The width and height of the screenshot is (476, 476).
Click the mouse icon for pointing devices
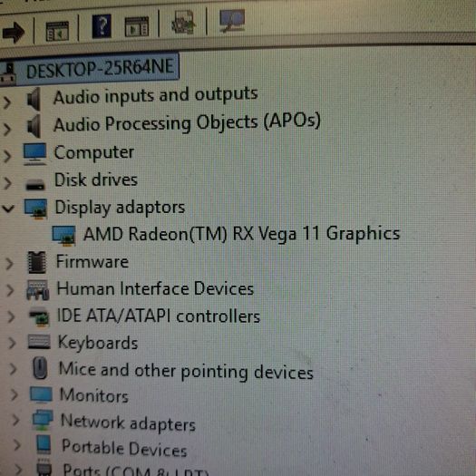coord(40,368)
